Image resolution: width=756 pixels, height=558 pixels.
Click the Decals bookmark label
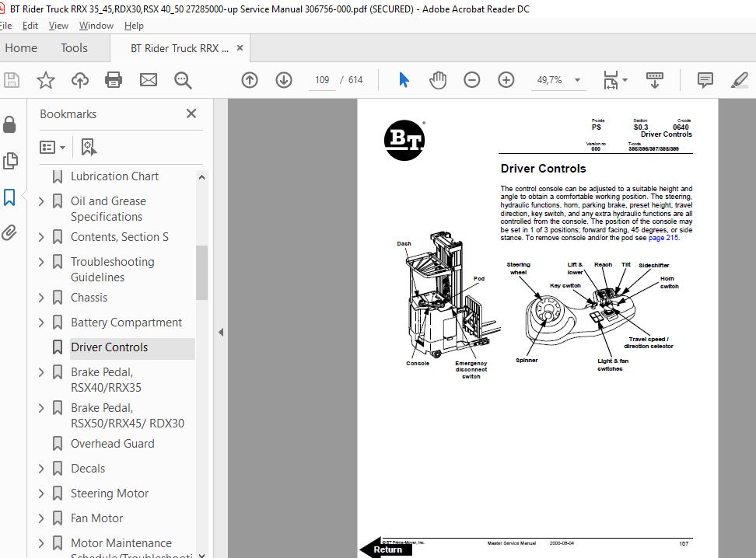[88, 469]
